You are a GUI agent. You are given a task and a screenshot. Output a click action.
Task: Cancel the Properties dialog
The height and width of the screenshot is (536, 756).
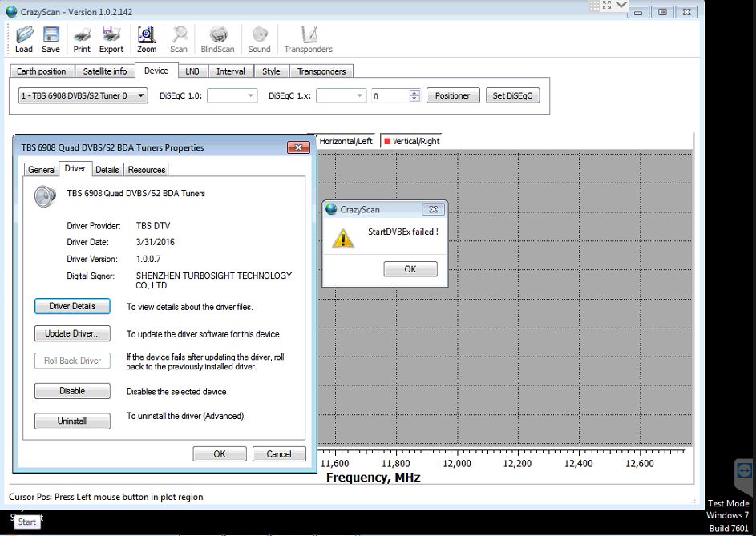[x=279, y=454]
